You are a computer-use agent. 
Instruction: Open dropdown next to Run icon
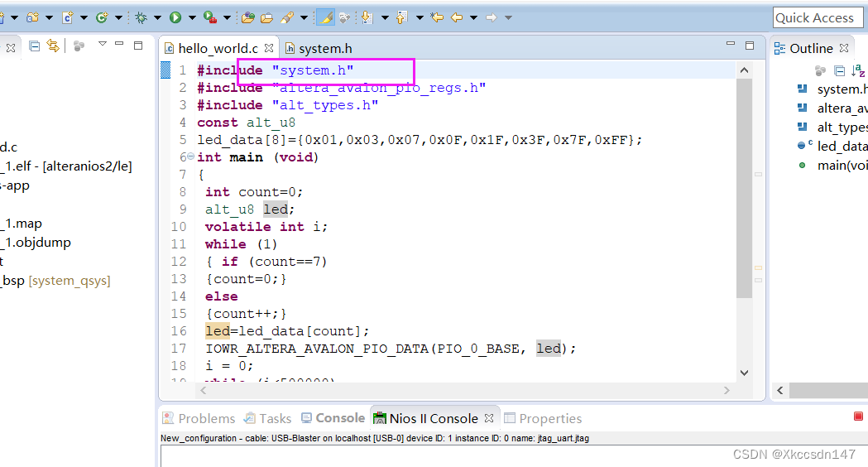pos(192,17)
